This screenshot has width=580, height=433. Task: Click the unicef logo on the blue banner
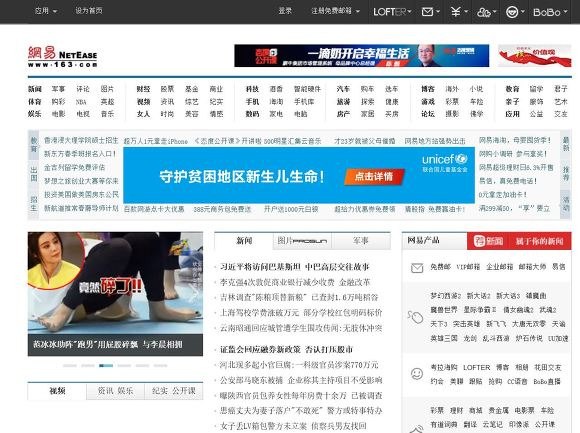[x=445, y=163]
